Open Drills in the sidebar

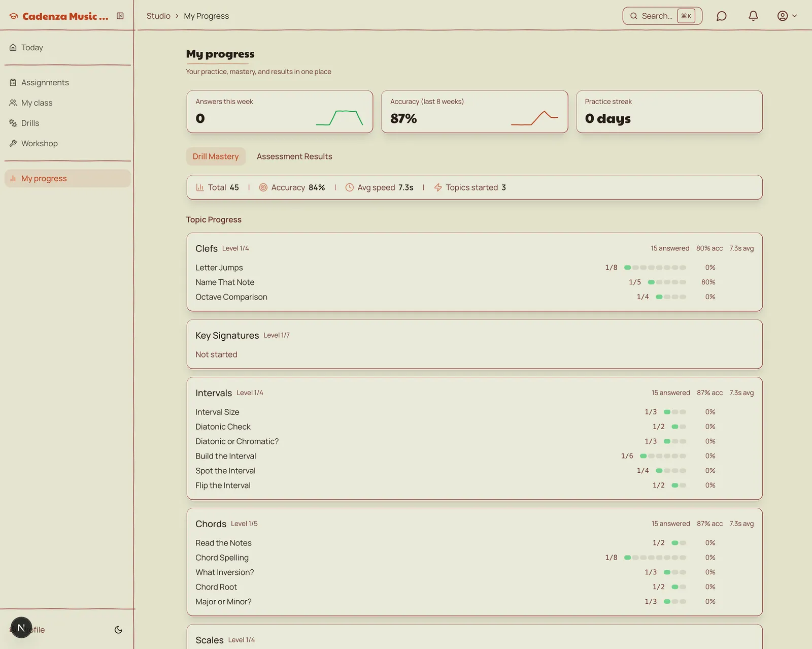click(67, 123)
